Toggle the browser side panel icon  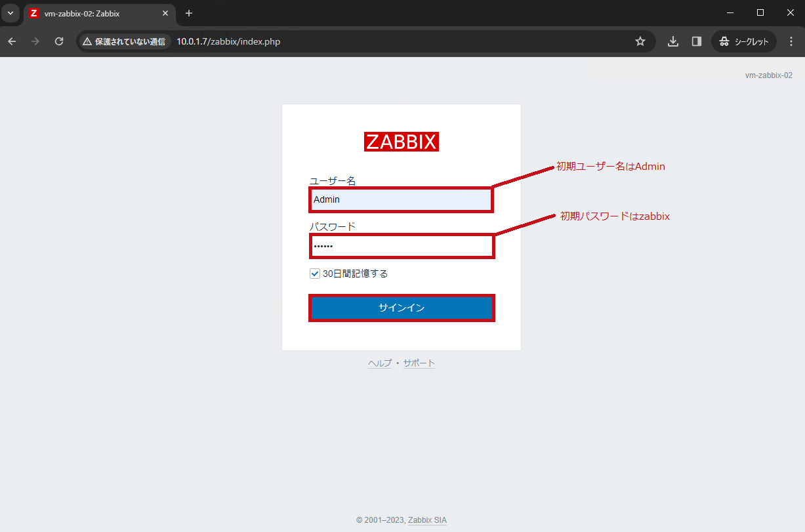[696, 41]
